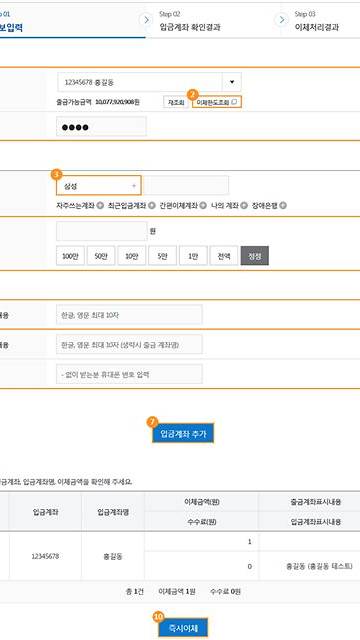Viewport: 360px width, 640px height.
Task: Click the 입금계좌명 column header
Action: coord(113,512)
